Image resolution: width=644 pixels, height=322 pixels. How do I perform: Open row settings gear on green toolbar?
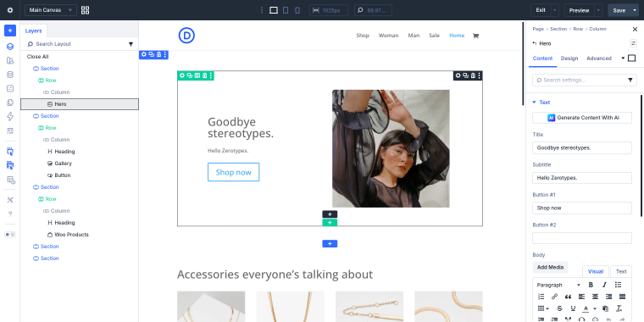pyautogui.click(x=182, y=75)
